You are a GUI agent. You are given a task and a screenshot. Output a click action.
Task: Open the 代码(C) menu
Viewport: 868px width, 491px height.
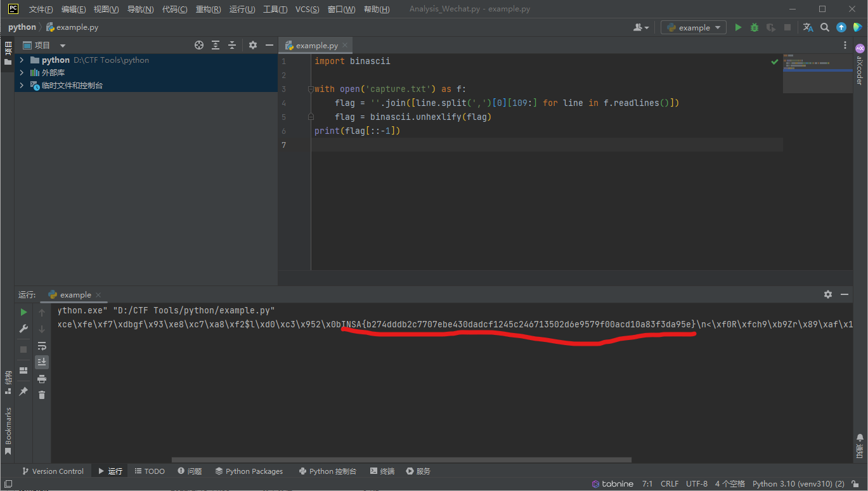[x=175, y=9]
